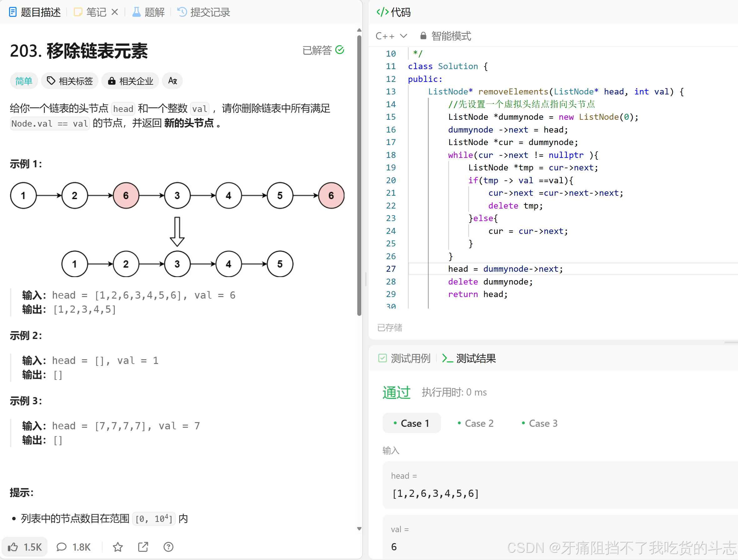Click the description panel vertical scrollbar
738x560 pixels.
click(x=359, y=174)
